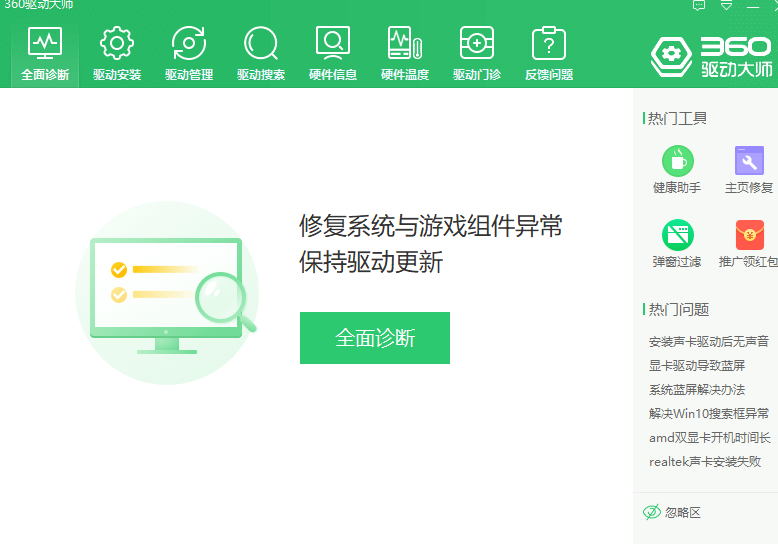The height and width of the screenshot is (544, 778).
Task: Open 安装声卡驱动后无声音 help link
Action: (x=708, y=341)
